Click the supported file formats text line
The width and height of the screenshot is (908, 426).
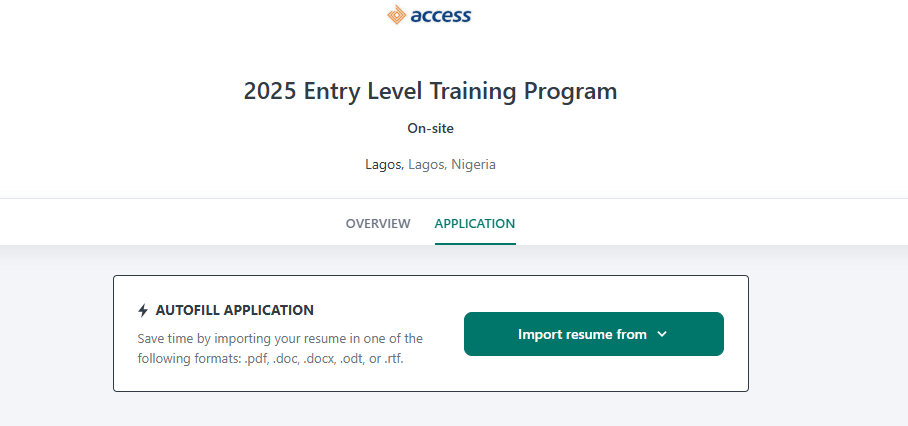coord(273,358)
